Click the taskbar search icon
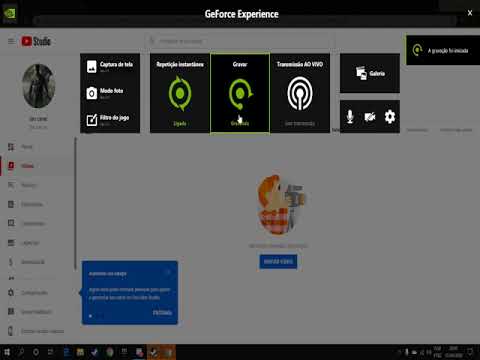Image resolution: width=480 pixels, height=360 pixels. 21,352
